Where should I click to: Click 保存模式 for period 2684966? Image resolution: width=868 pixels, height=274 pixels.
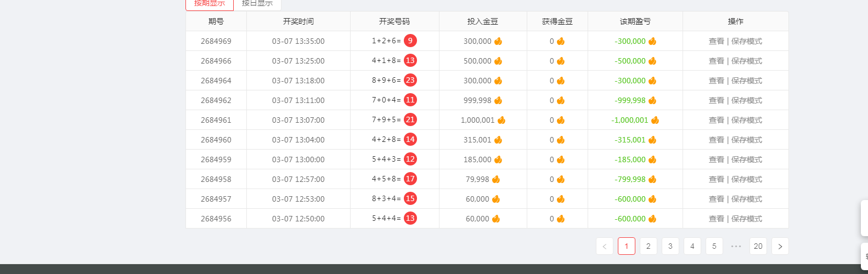[x=746, y=61]
